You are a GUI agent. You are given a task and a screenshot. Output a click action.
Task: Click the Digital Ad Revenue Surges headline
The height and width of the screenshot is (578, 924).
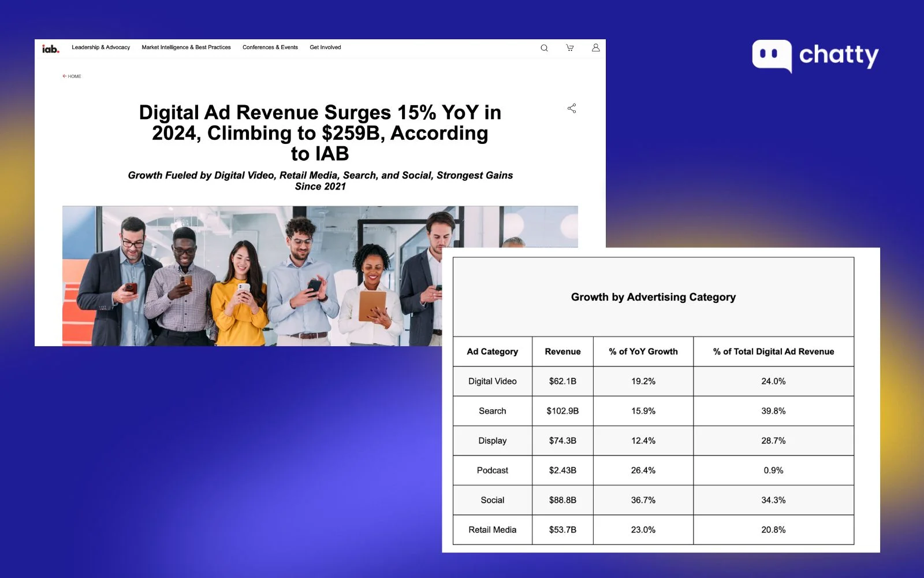pyautogui.click(x=320, y=133)
